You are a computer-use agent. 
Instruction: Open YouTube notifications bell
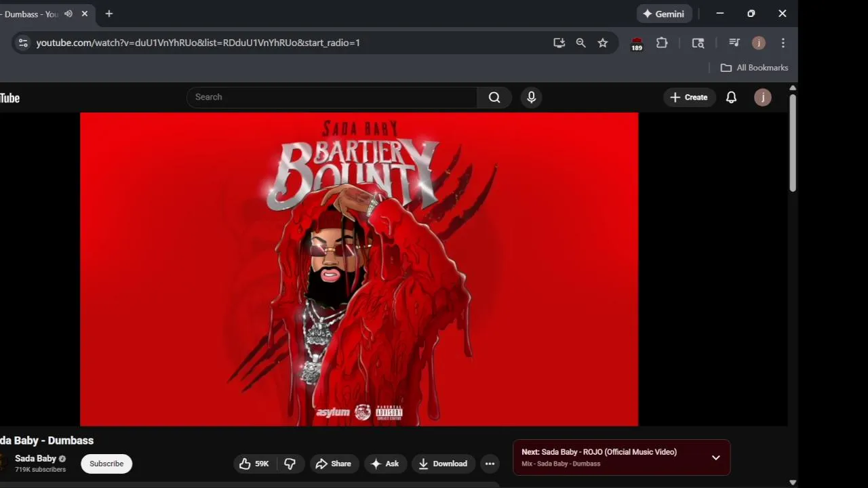pos(731,97)
